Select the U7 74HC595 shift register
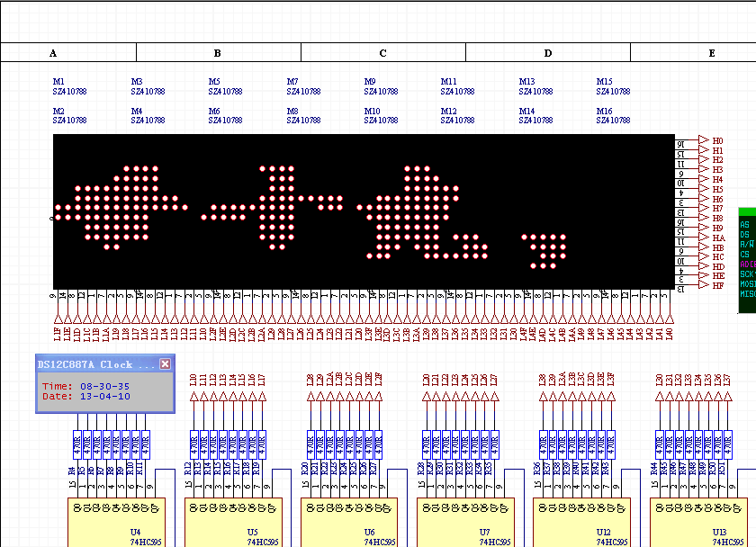756x547 pixels. [465, 523]
